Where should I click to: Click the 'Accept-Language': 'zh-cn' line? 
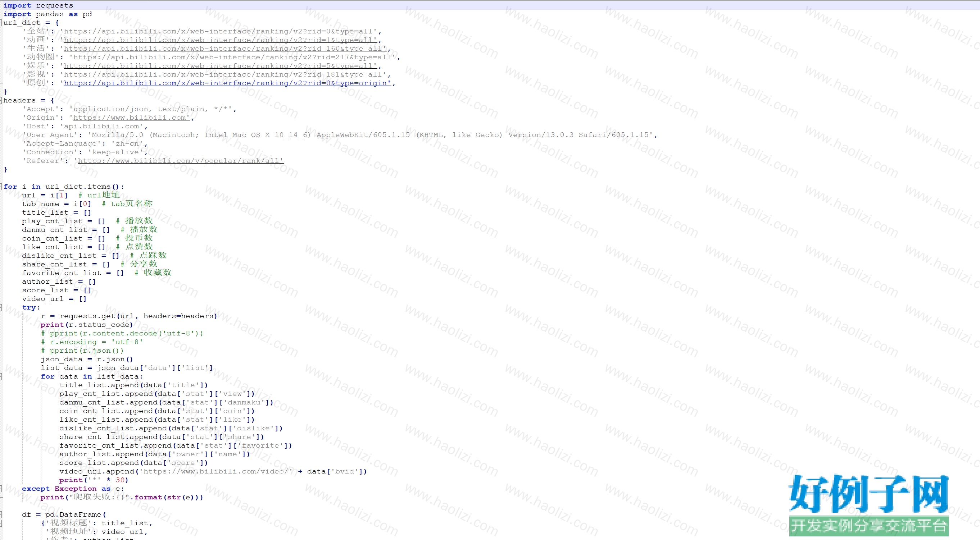click(x=85, y=144)
